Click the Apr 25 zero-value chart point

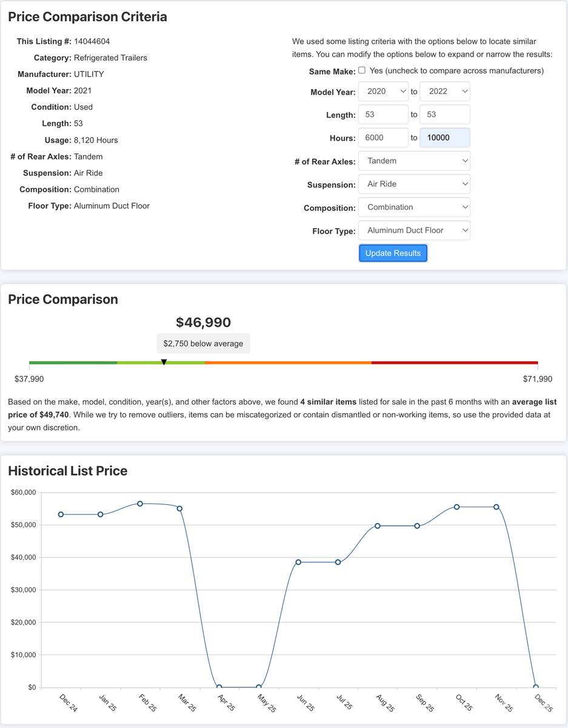point(219,687)
